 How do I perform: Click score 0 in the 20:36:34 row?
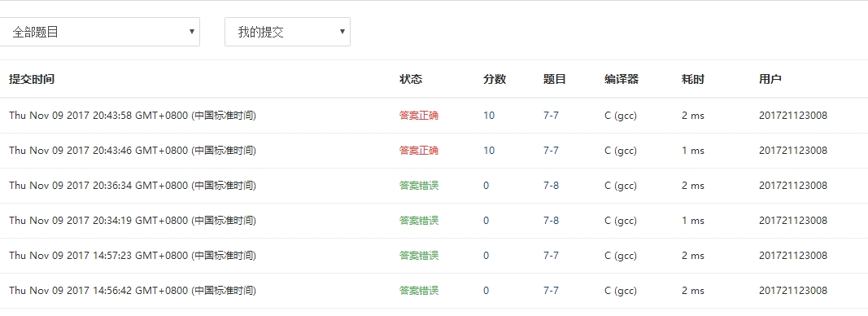pos(486,185)
